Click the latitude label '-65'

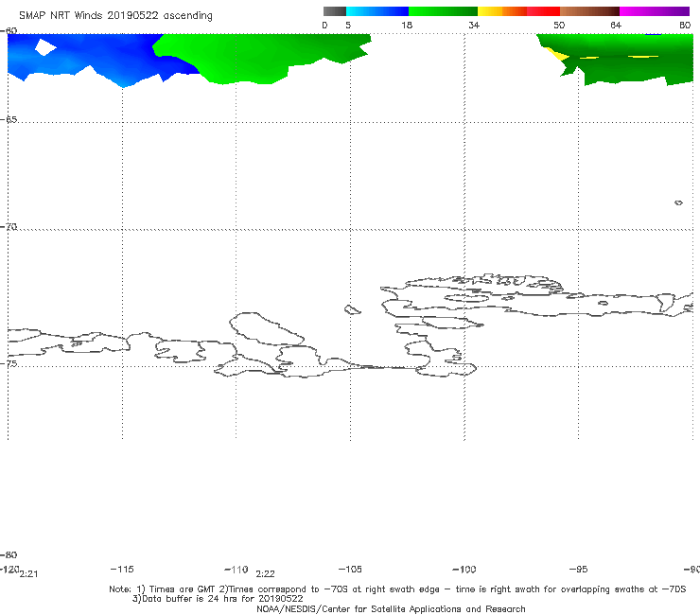coord(9,120)
